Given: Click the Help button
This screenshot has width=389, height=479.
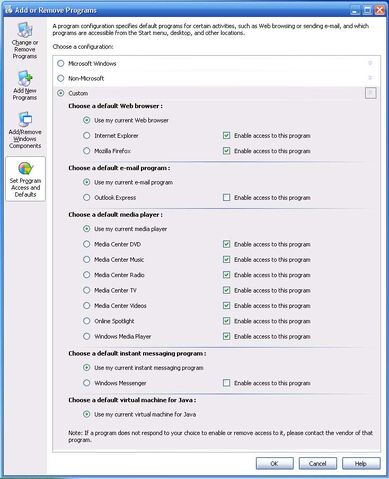Looking at the screenshot, I should 361,463.
